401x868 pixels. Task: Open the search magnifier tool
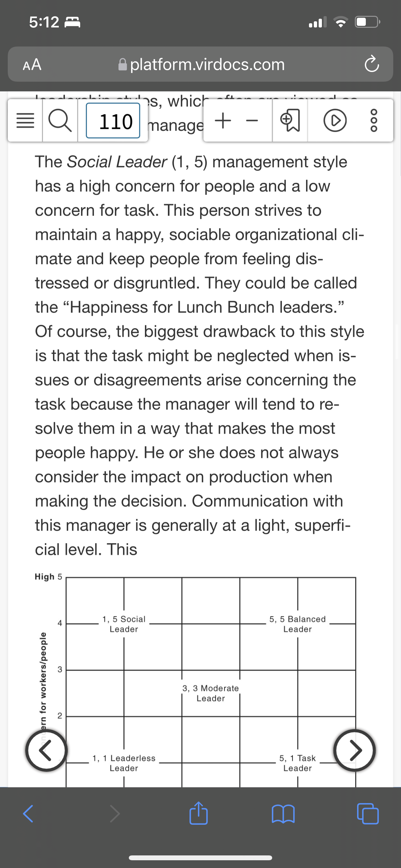coord(60,121)
